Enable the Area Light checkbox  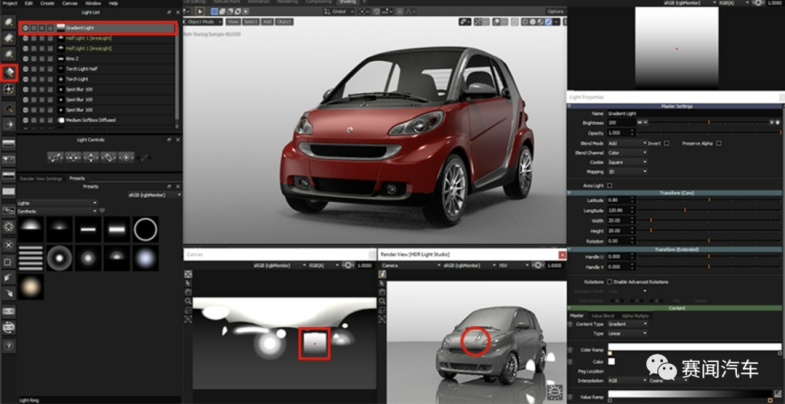click(x=612, y=185)
